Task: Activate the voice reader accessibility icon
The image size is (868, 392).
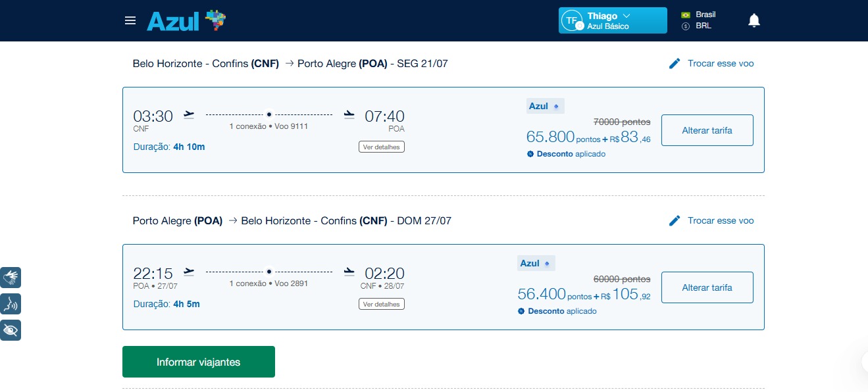Action: tap(11, 304)
